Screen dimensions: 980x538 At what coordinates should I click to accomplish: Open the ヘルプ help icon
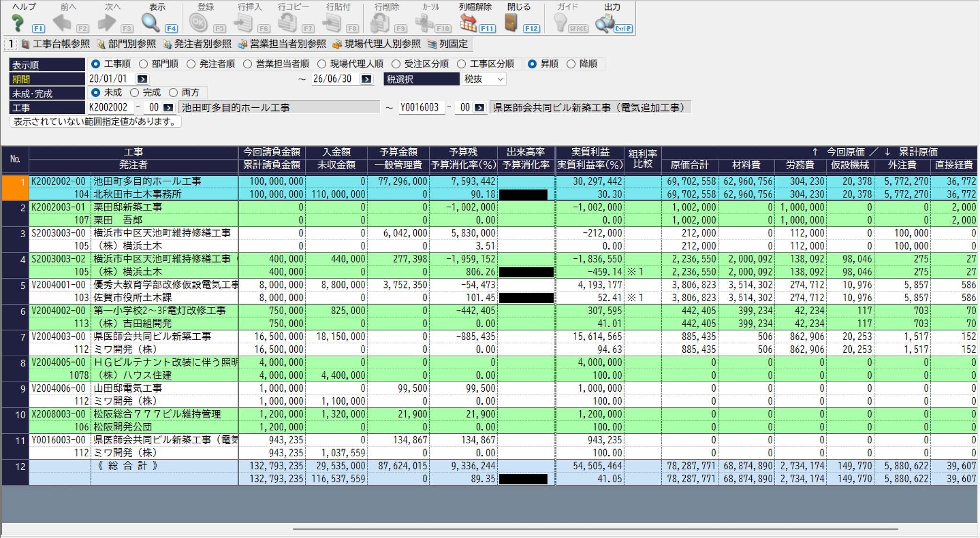[18, 22]
